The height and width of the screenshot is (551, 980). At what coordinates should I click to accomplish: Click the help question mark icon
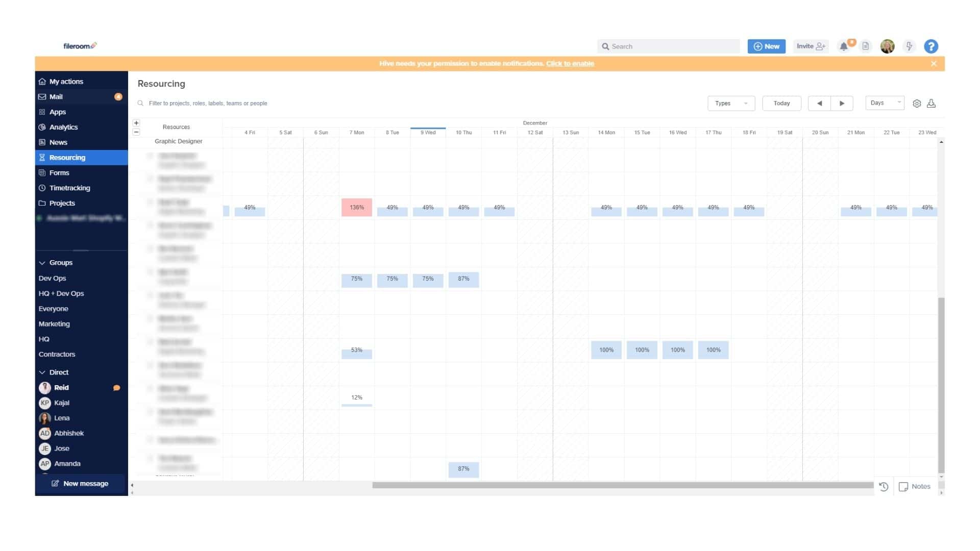click(x=932, y=46)
